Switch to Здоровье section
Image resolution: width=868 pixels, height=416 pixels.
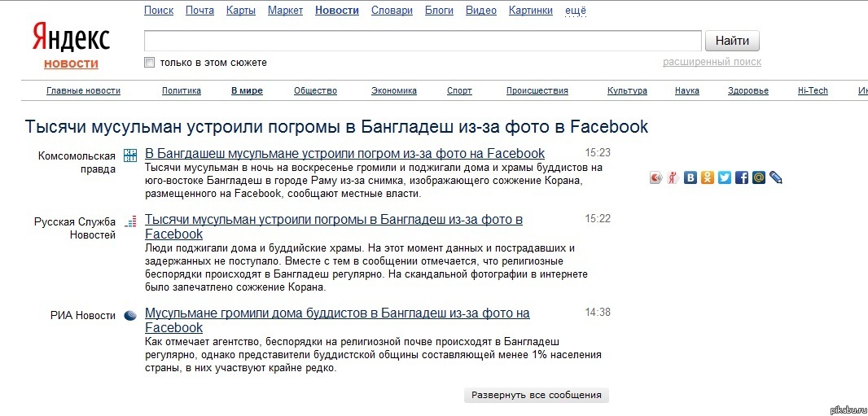click(x=748, y=90)
